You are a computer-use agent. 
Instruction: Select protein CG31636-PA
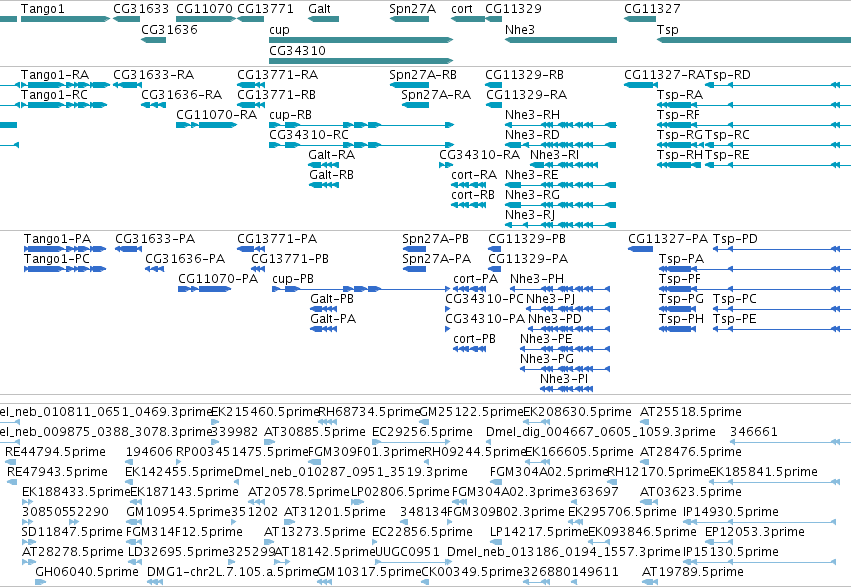click(x=185, y=259)
